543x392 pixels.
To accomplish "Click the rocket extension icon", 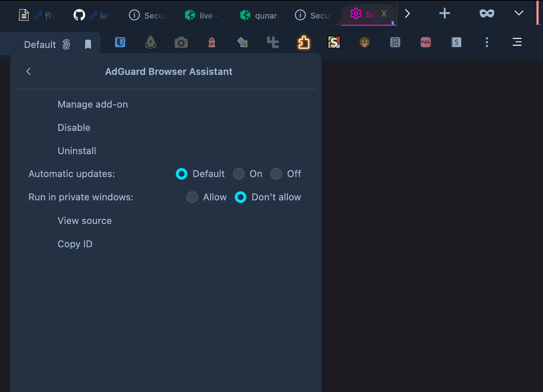I will click(x=151, y=42).
